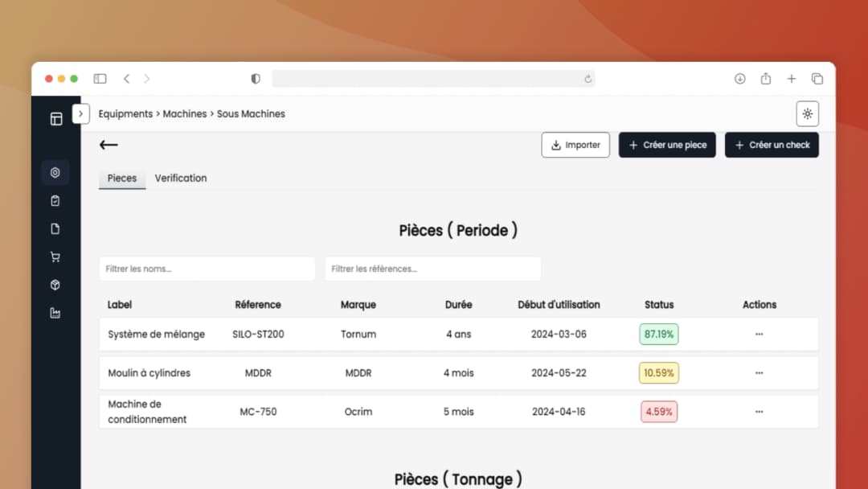The width and height of the screenshot is (868, 489).
Task: Open the shopping cart sidebar icon
Action: [55, 257]
